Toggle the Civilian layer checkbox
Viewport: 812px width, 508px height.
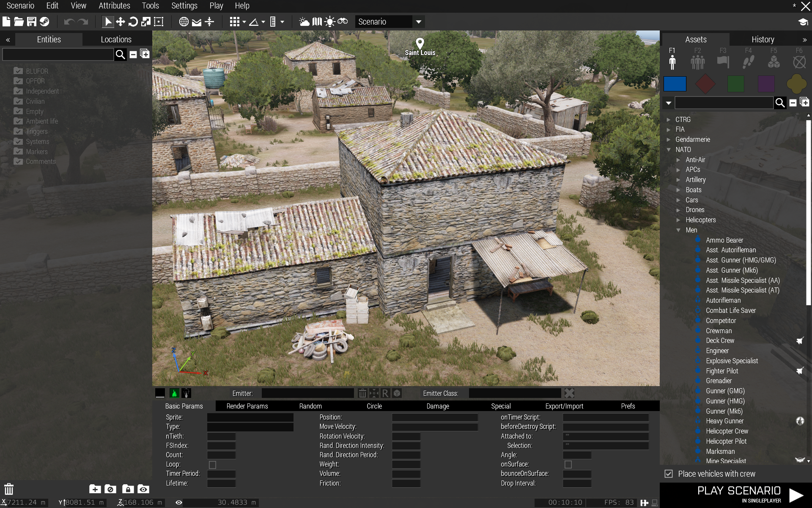pyautogui.click(x=18, y=101)
